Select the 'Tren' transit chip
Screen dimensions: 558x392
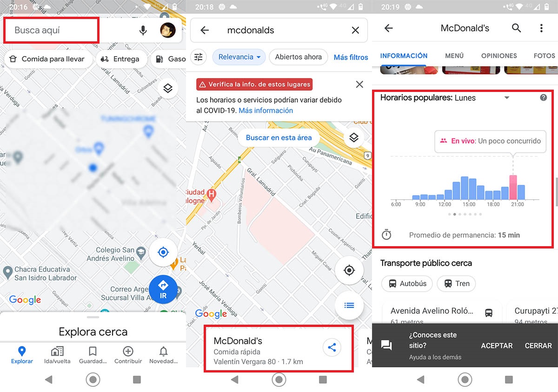(456, 284)
